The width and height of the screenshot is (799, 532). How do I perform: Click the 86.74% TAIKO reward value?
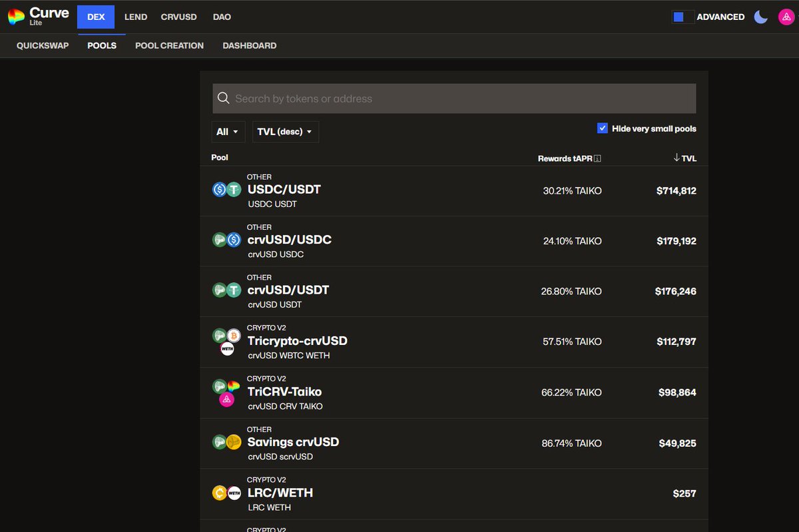572,443
